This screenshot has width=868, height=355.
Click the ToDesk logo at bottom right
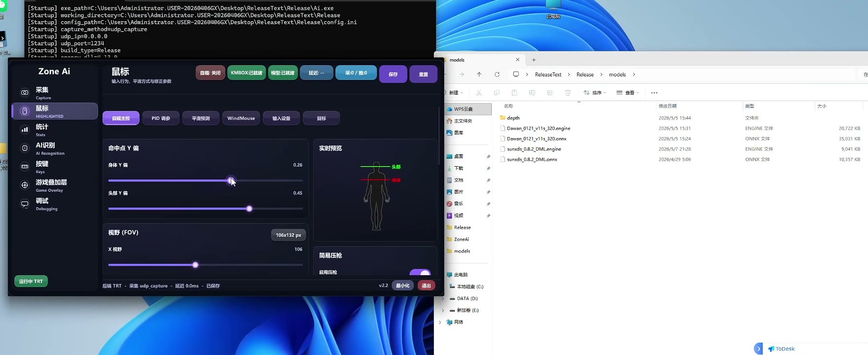[x=781, y=349]
